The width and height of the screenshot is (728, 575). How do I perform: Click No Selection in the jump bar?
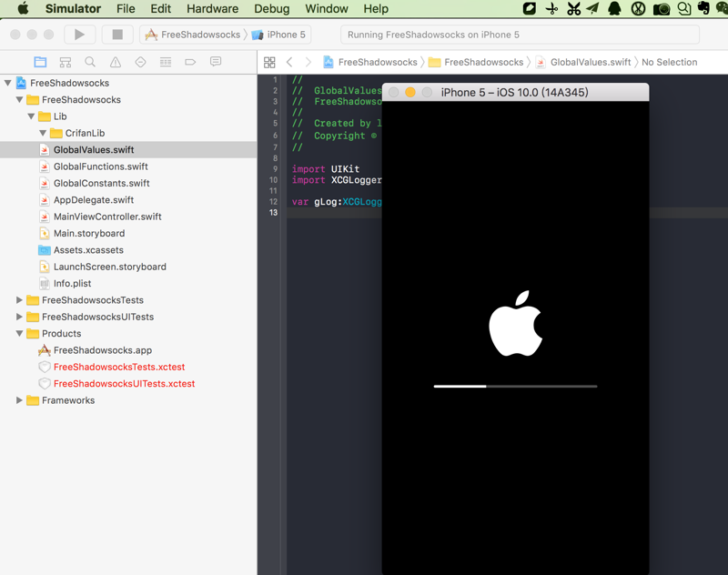coord(669,62)
